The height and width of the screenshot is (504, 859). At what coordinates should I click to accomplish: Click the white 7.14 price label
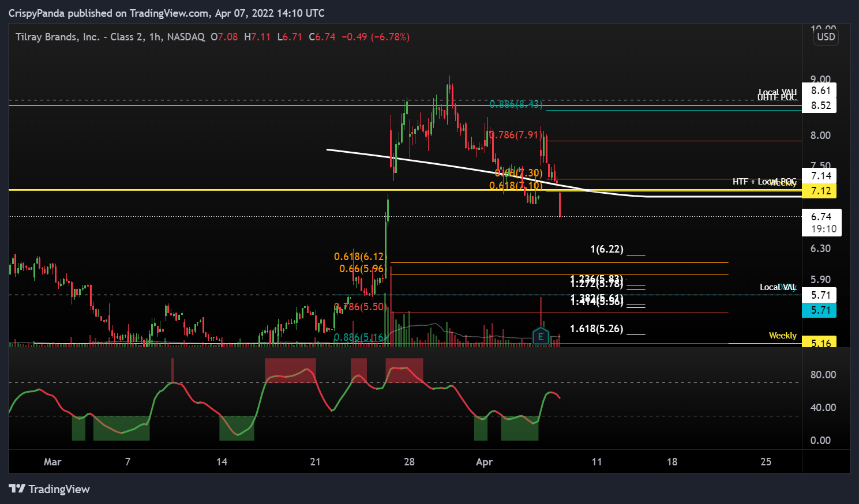tap(820, 176)
